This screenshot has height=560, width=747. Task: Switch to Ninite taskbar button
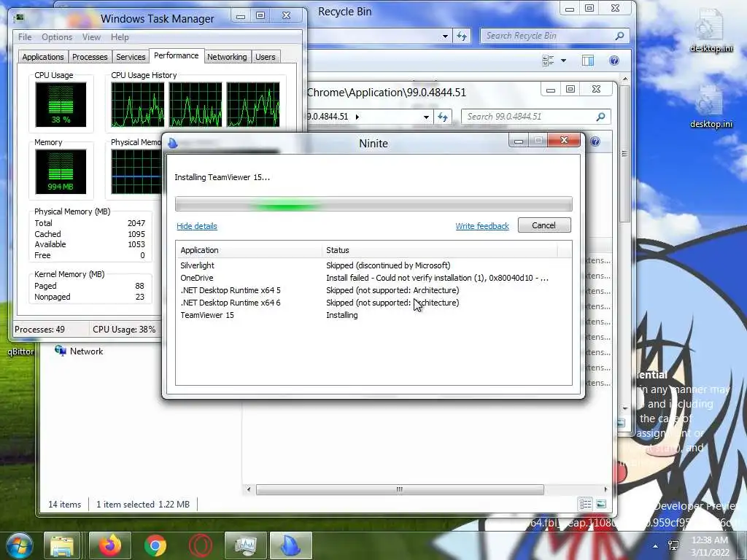291,546
